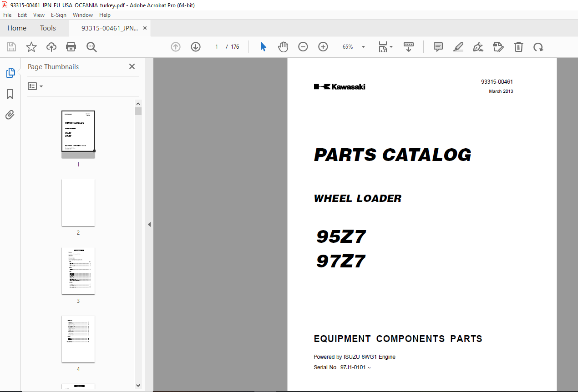Viewport: 578px width, 392px height.
Task: Toggle scrolling mode keyboard icon
Action: pos(409,47)
